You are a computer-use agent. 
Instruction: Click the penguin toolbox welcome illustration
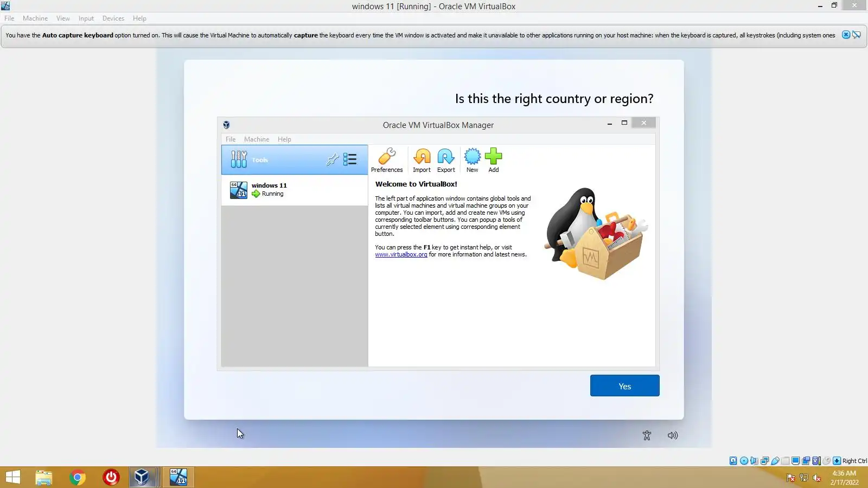pyautogui.click(x=596, y=234)
